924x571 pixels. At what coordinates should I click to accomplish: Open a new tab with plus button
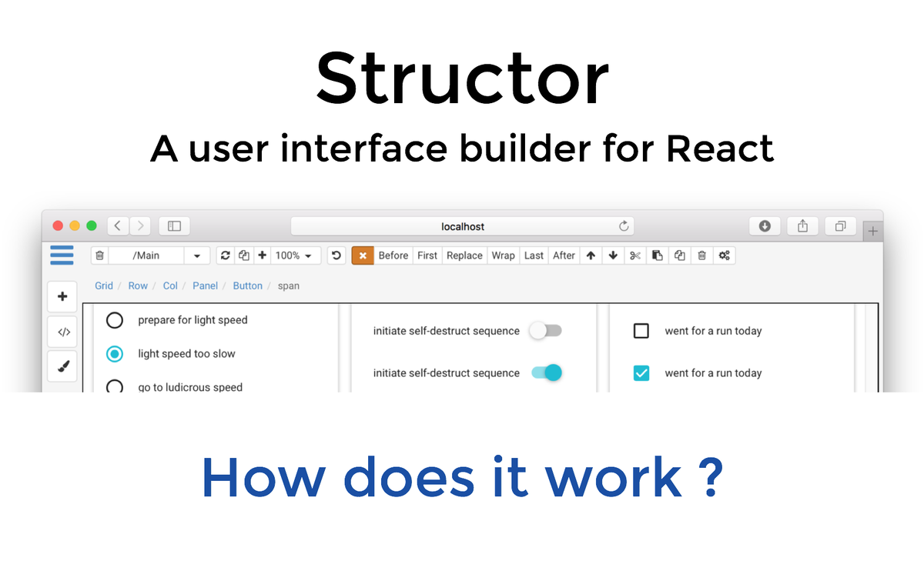(873, 231)
